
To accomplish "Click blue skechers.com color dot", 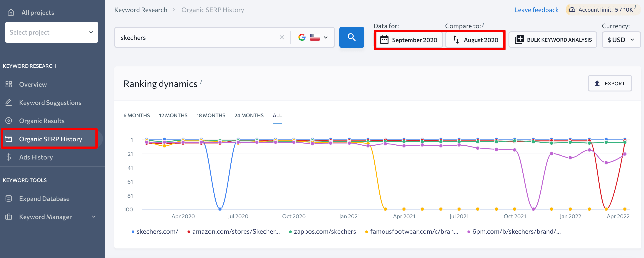I will tap(133, 232).
